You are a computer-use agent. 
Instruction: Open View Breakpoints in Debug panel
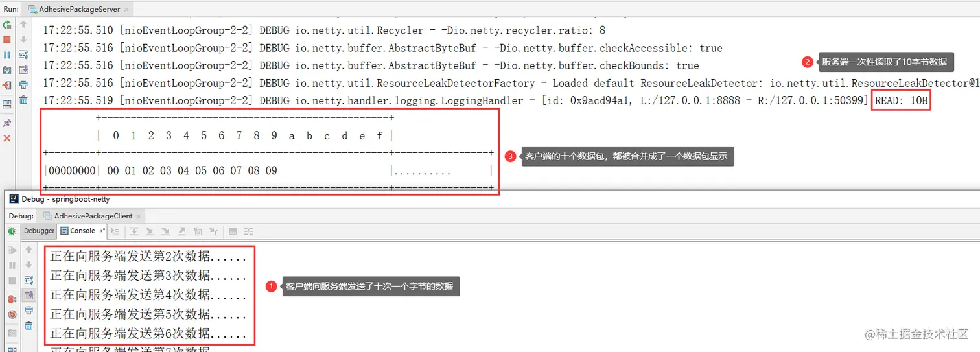click(x=12, y=299)
